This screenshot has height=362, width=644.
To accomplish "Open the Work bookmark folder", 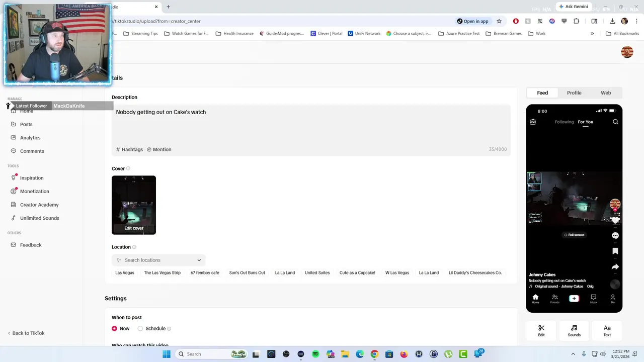I will (x=536, y=34).
